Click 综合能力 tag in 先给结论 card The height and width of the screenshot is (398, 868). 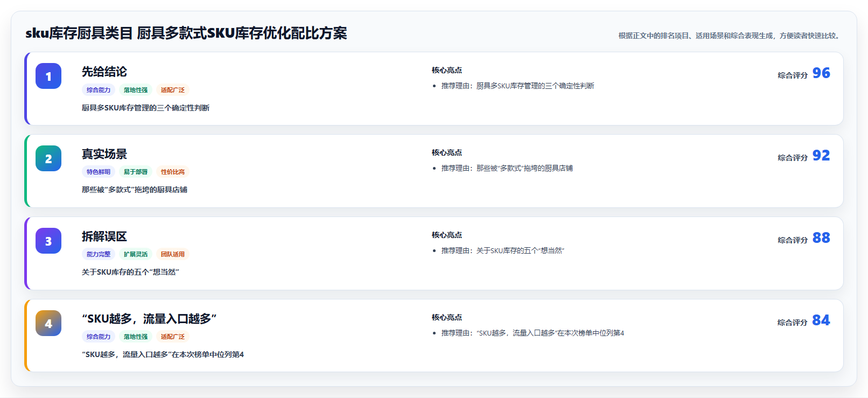tap(99, 90)
